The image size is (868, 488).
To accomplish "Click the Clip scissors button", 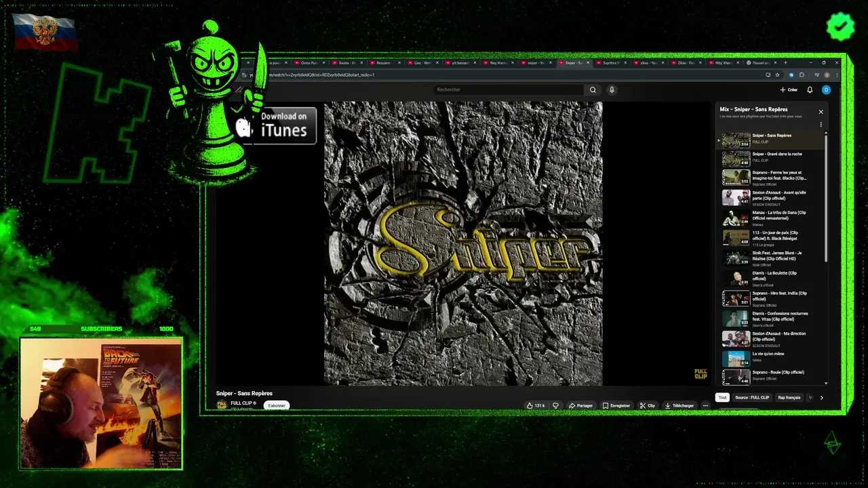I will (x=648, y=405).
